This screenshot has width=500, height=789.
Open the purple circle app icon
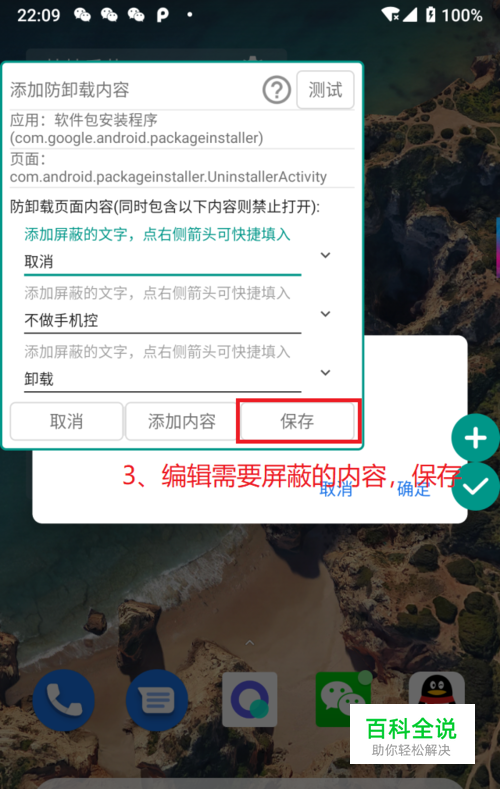[x=250, y=699]
